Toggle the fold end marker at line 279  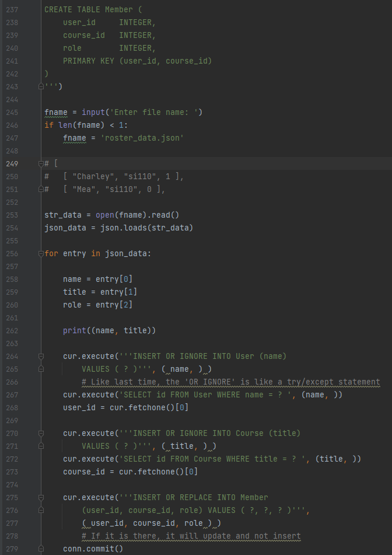tap(41, 549)
